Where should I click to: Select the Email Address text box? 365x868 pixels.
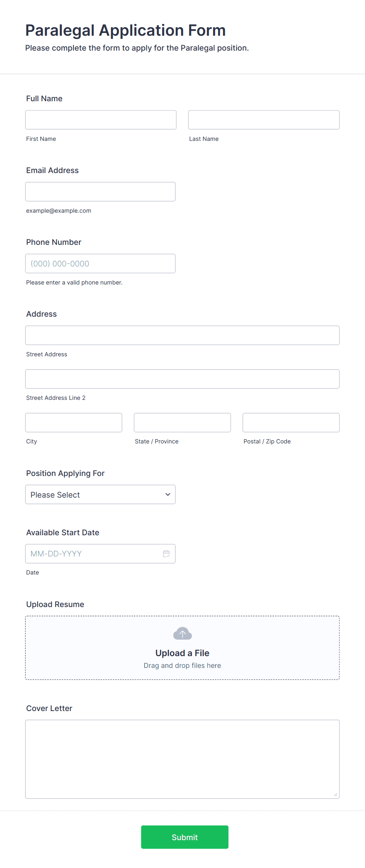[100, 191]
